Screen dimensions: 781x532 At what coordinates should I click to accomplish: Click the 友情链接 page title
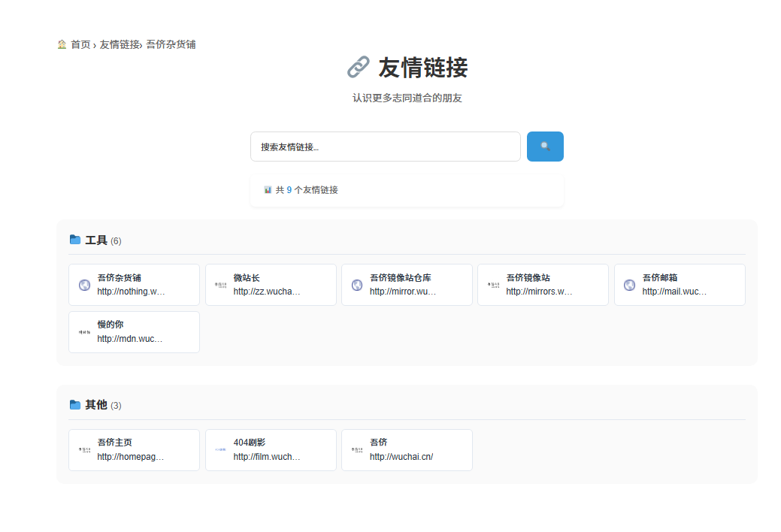click(x=423, y=68)
